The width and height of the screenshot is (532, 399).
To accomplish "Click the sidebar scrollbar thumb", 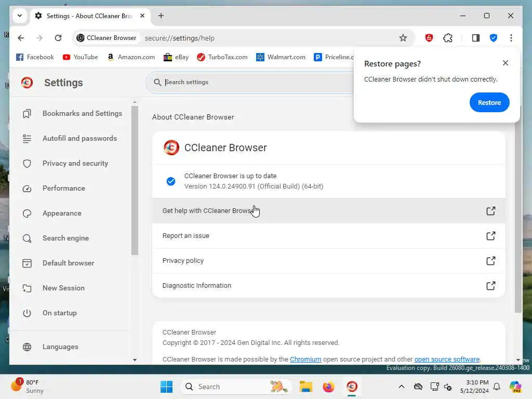I will [135, 180].
